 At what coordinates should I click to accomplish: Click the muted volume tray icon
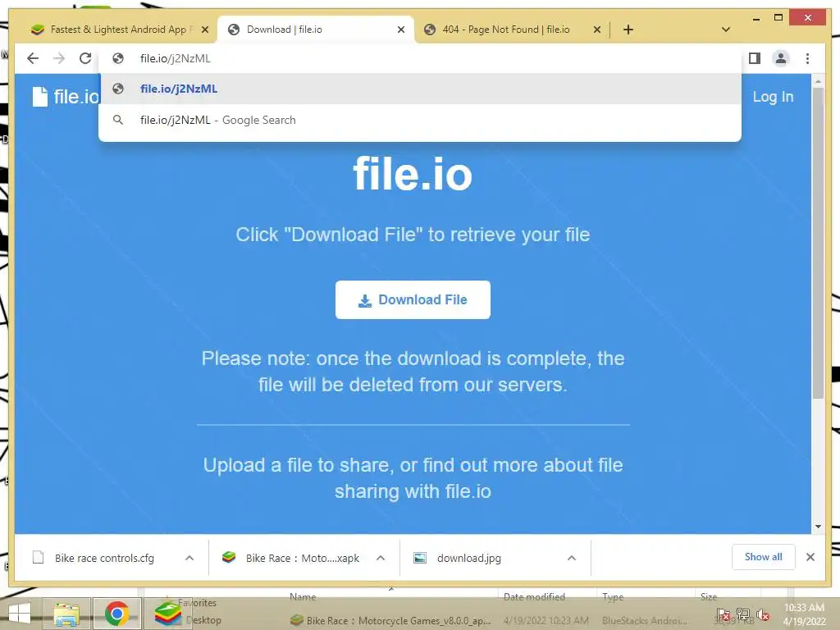(x=763, y=614)
